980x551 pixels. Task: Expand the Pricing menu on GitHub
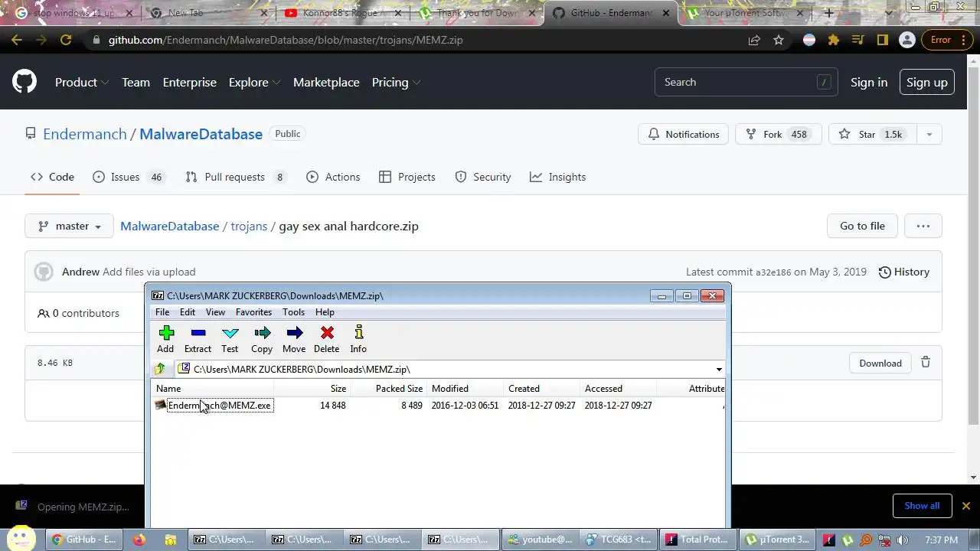[x=396, y=82]
